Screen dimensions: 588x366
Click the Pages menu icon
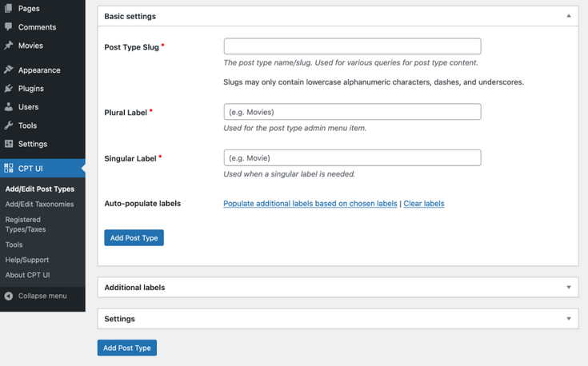8,8
